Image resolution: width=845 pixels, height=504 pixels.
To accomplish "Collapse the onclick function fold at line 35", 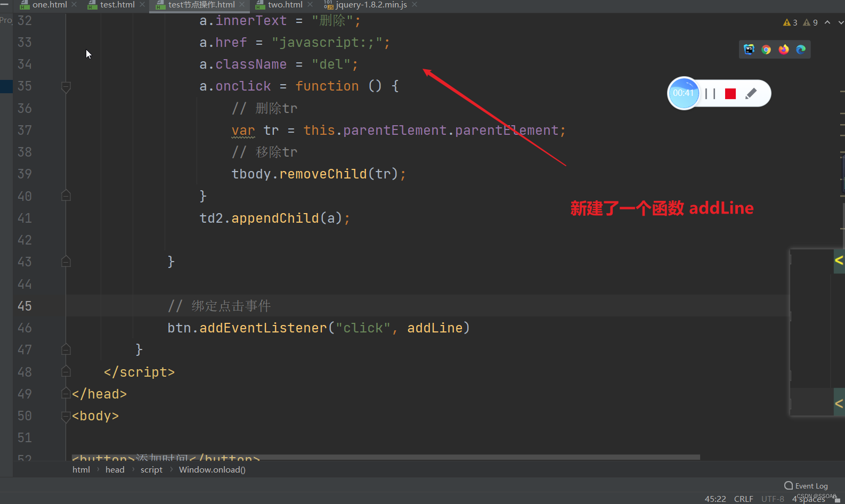I will tap(66, 86).
